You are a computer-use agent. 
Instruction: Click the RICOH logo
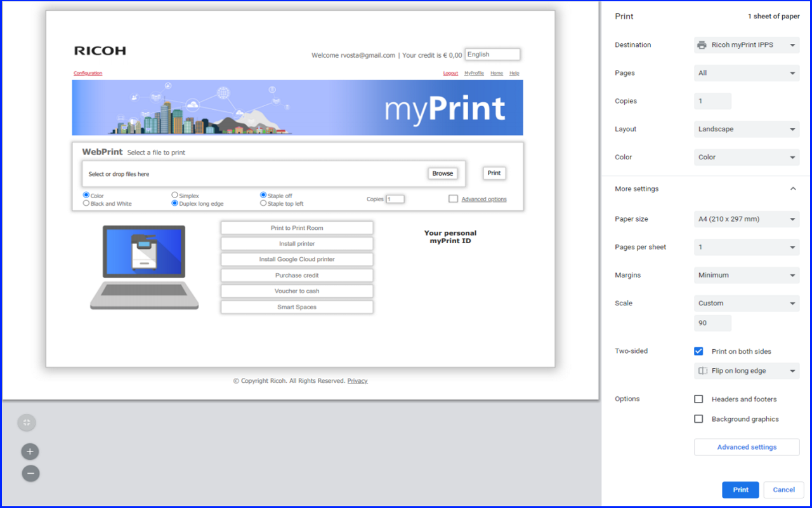pyautogui.click(x=98, y=50)
